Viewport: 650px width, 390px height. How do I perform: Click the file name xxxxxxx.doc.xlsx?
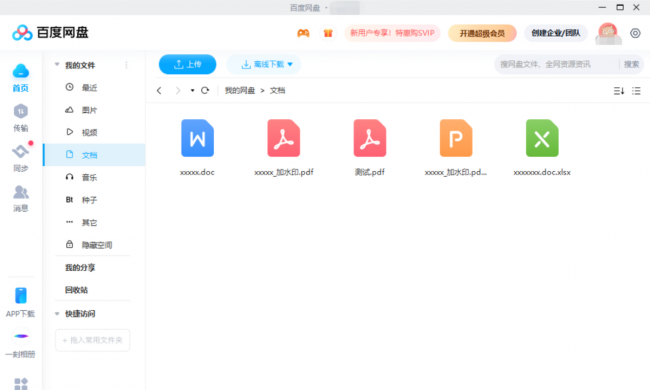pyautogui.click(x=542, y=172)
